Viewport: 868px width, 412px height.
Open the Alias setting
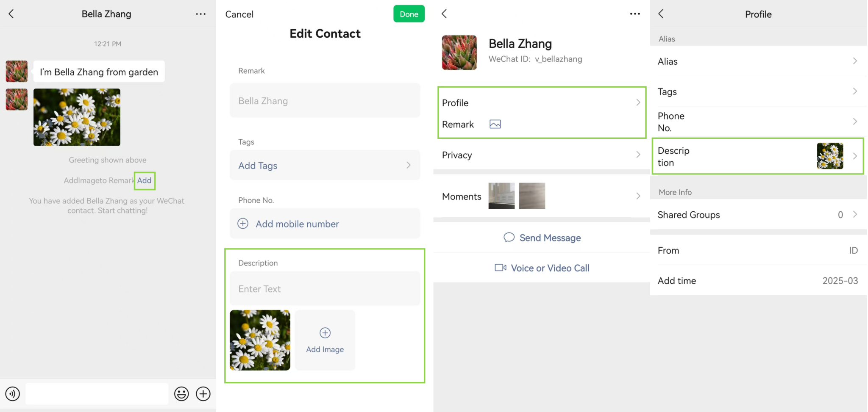759,61
